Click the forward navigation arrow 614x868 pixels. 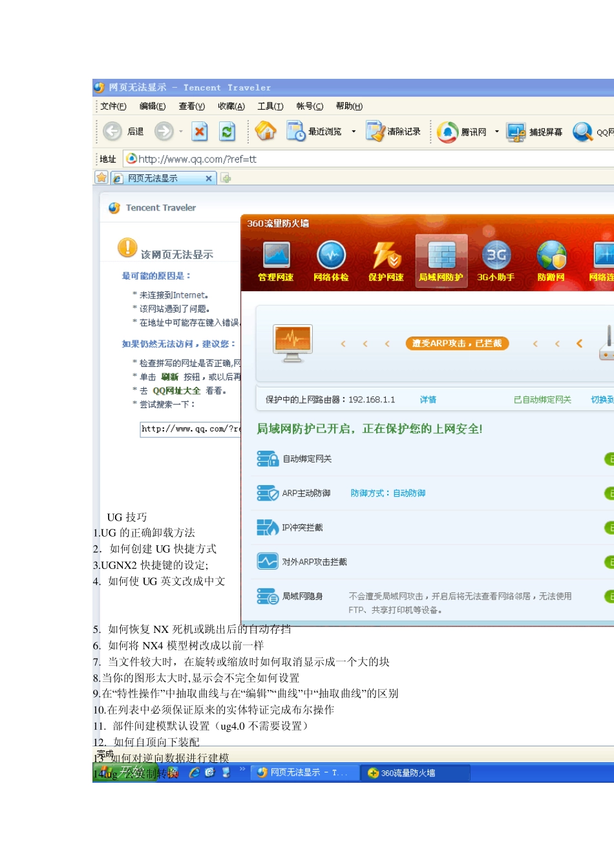pos(164,132)
